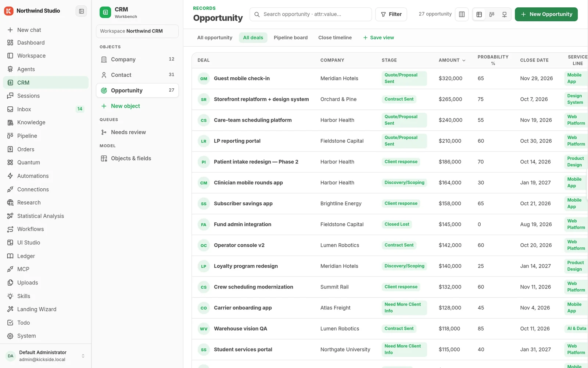Open Automations in the sidebar
Screen dimensions: 588x368
(x=46, y=176)
